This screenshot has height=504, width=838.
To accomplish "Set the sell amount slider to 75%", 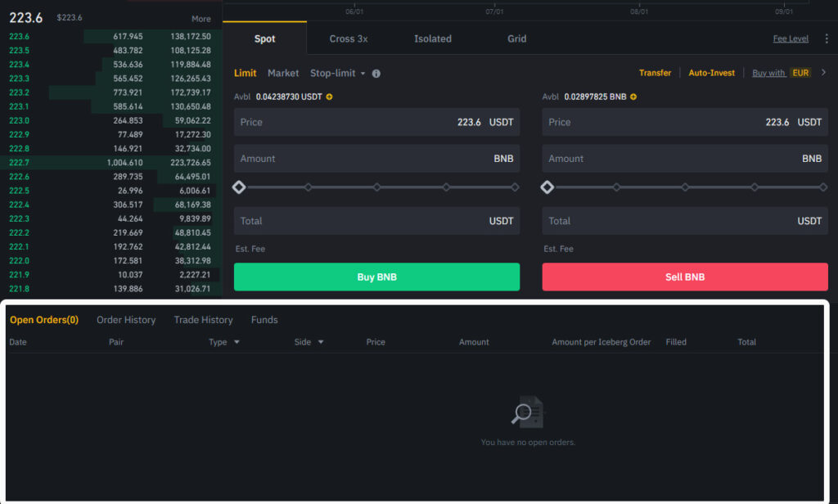I will (754, 187).
